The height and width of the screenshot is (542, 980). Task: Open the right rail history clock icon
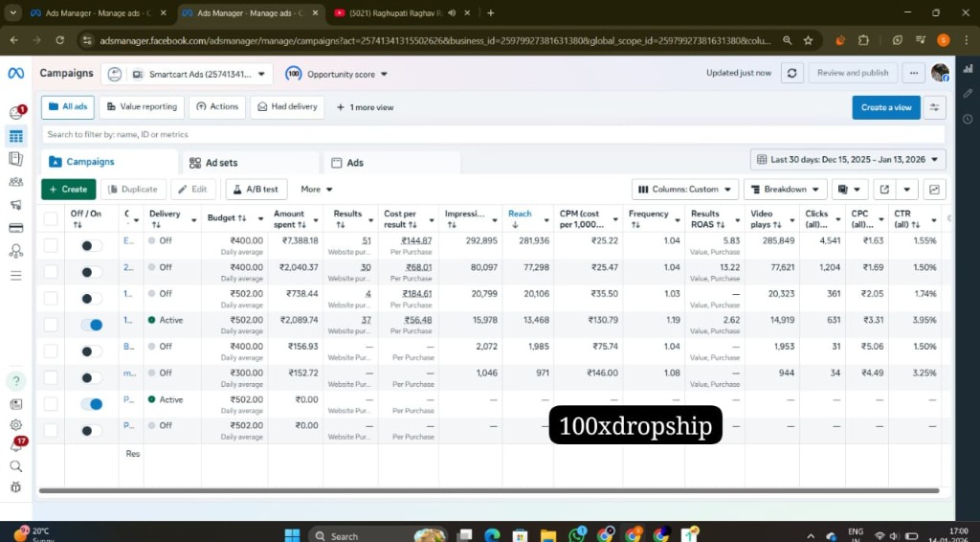(968, 119)
